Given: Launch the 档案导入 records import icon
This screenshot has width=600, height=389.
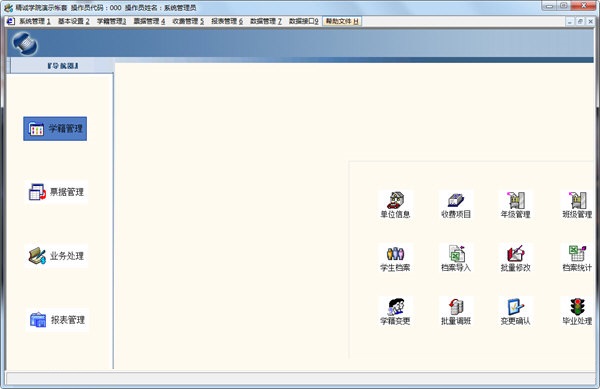Looking at the screenshot, I should point(456,259).
